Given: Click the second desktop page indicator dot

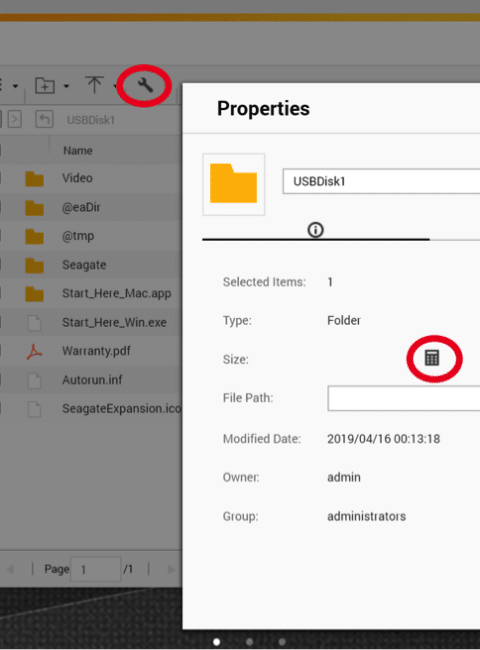Looking at the screenshot, I should [x=250, y=642].
